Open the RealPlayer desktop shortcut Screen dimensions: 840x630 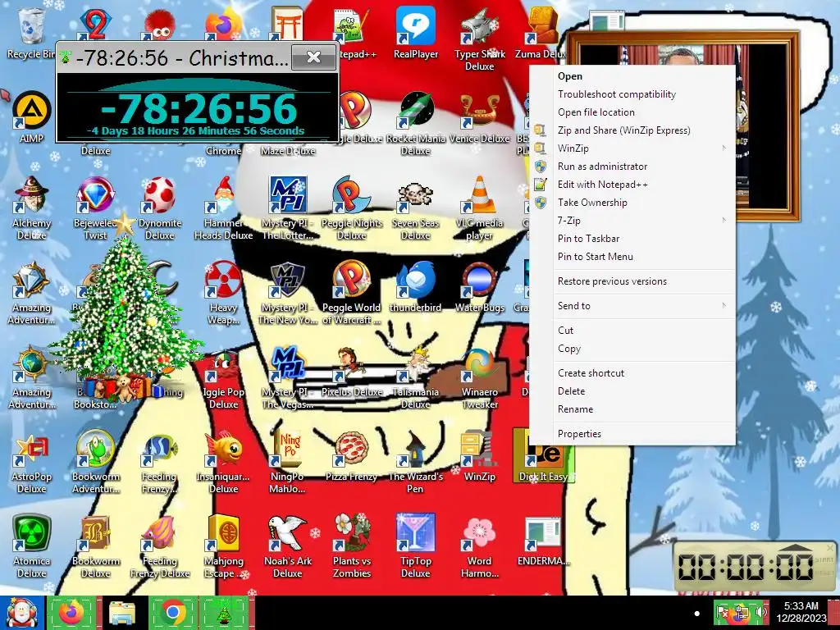point(416,32)
